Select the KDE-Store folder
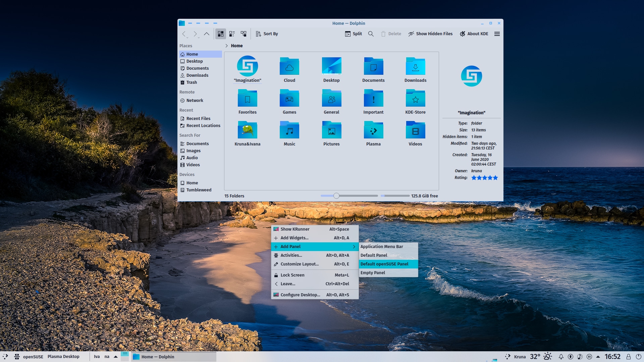The image size is (644, 362). (415, 102)
